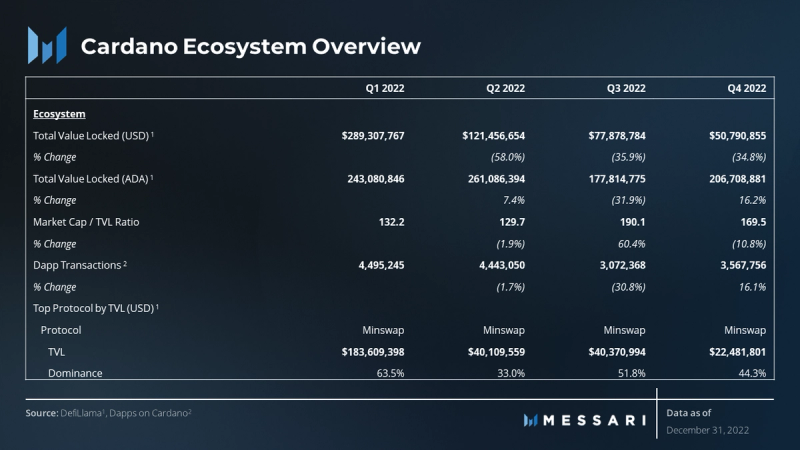Select the Q1 2022 column header
The width and height of the screenshot is (800, 450).
385,88
